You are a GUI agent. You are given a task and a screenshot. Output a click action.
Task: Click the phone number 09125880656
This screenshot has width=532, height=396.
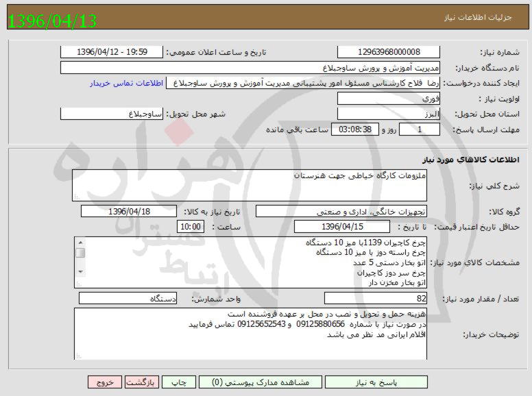coord(320,324)
